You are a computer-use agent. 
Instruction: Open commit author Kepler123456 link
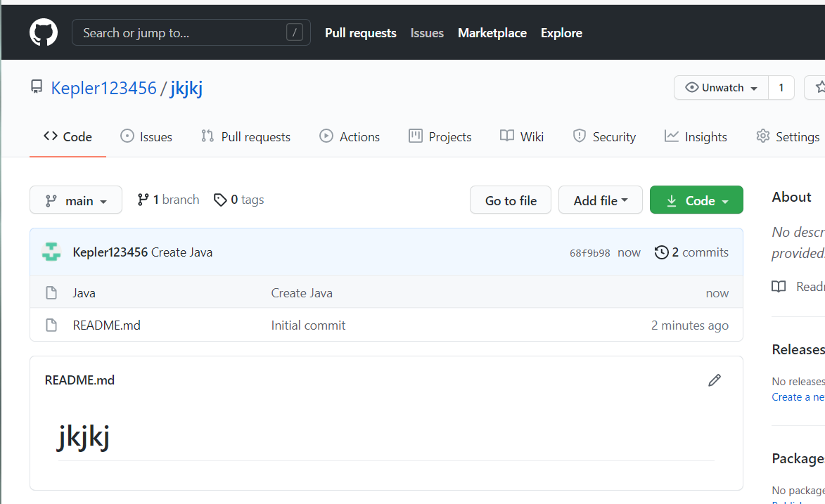(110, 252)
